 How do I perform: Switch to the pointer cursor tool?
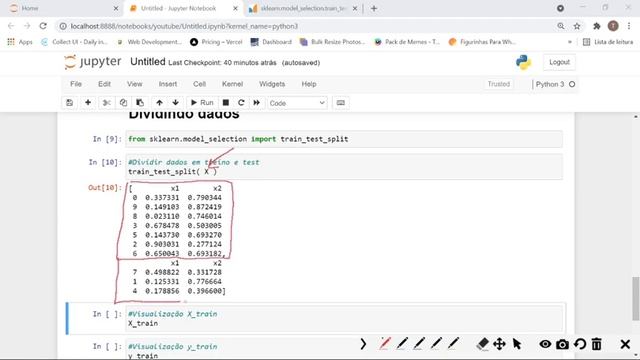click(517, 344)
